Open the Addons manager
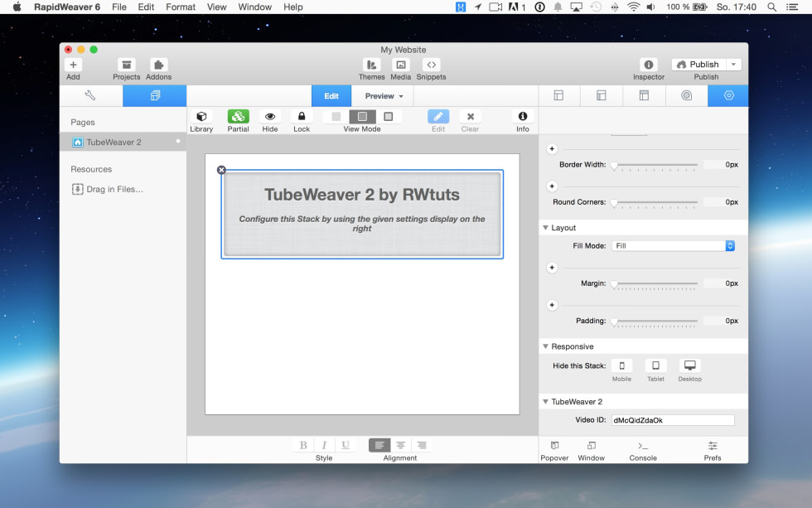 click(158, 65)
